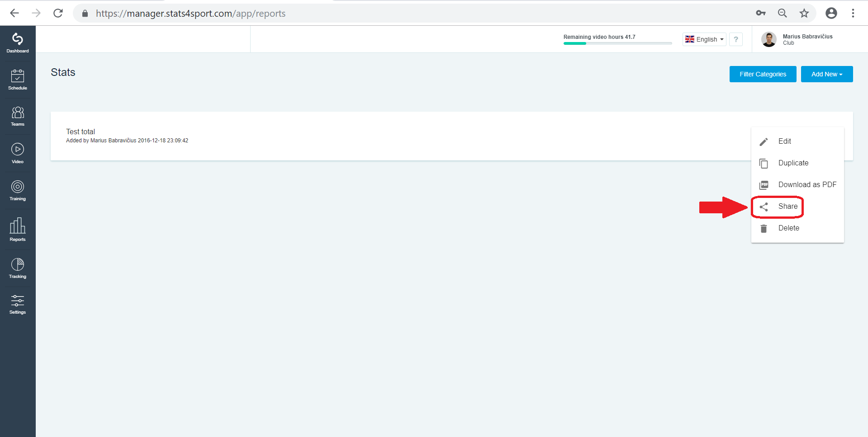Open the Video section in sidebar
868x437 pixels.
(18, 154)
